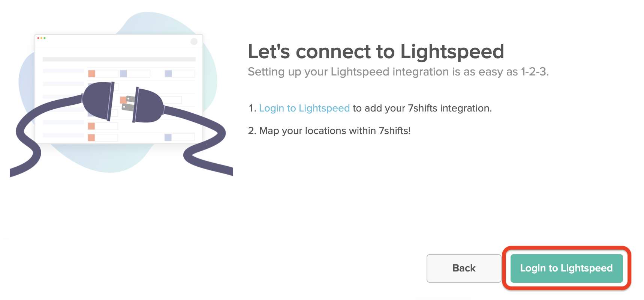The width and height of the screenshot is (644, 300).
Task: Click the left power plug in the illustration
Action: (98, 101)
